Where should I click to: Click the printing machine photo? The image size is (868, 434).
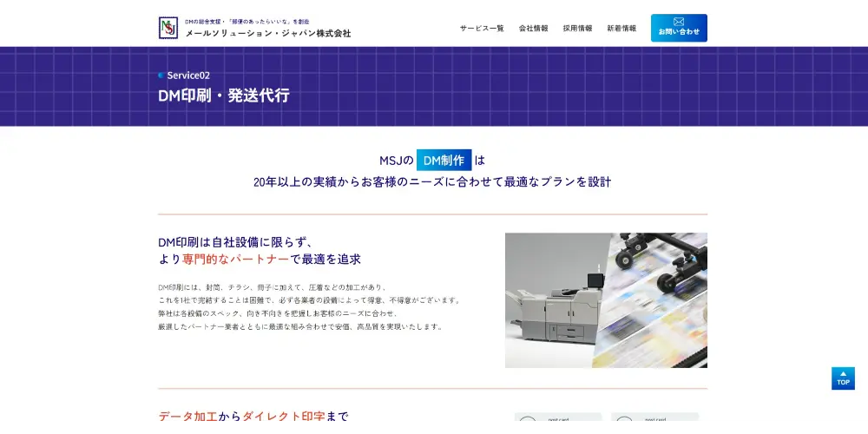[x=606, y=300]
